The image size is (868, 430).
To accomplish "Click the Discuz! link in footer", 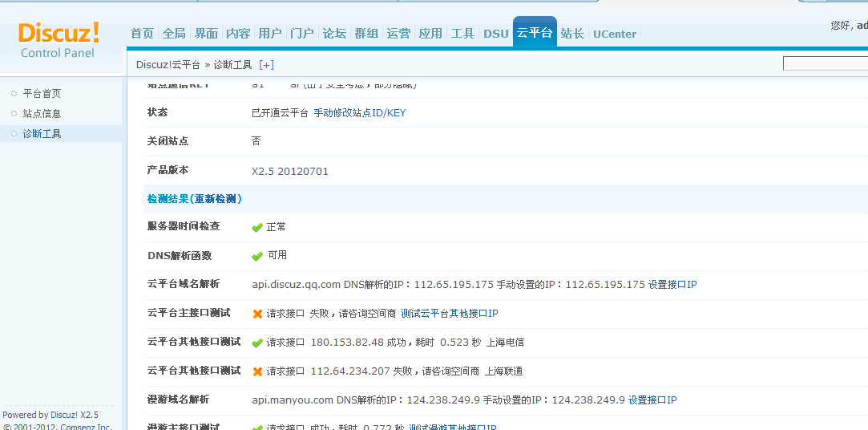I will [x=64, y=415].
